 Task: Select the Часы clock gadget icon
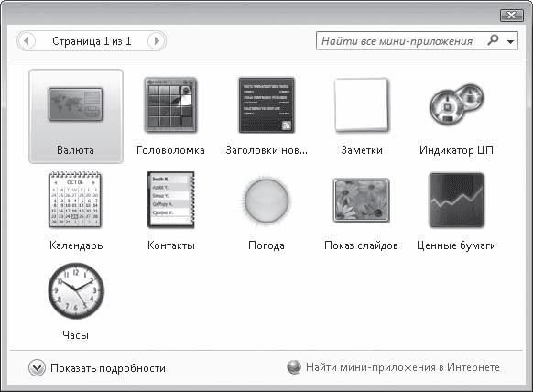tap(76, 290)
